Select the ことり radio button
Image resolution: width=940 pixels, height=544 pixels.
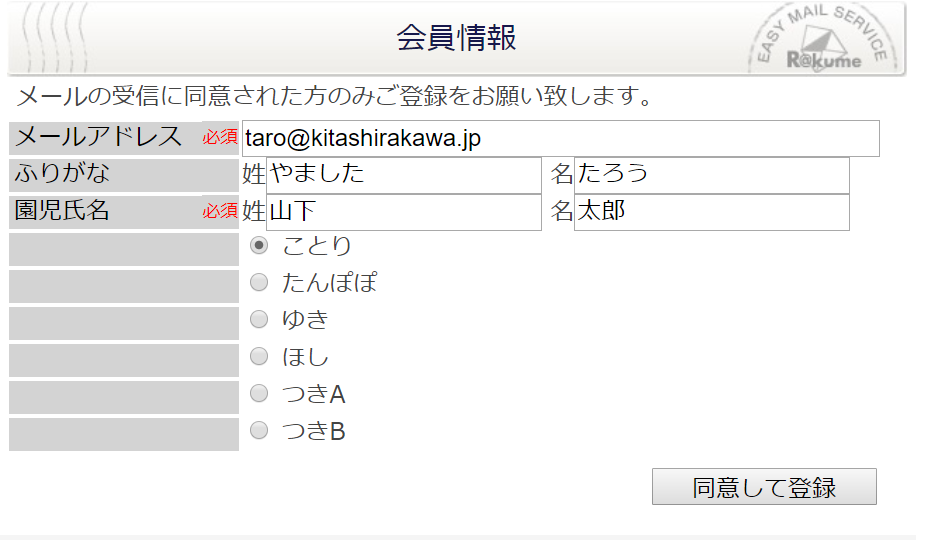coord(259,245)
